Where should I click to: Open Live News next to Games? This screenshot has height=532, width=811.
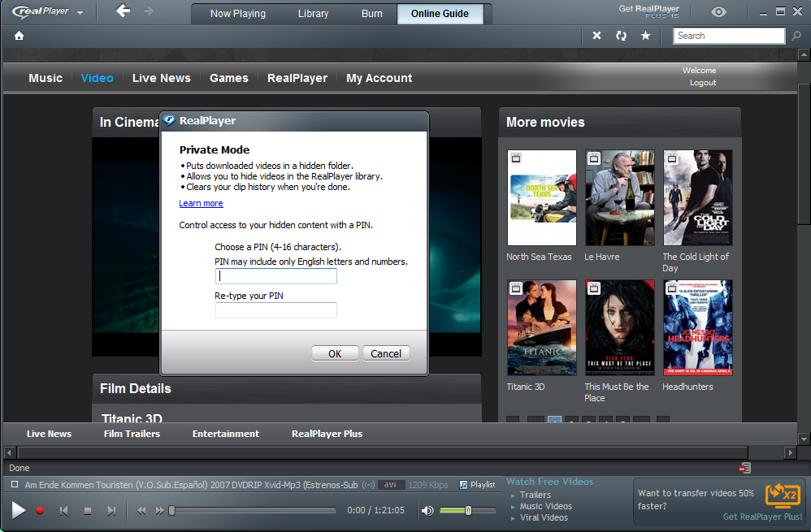point(162,78)
